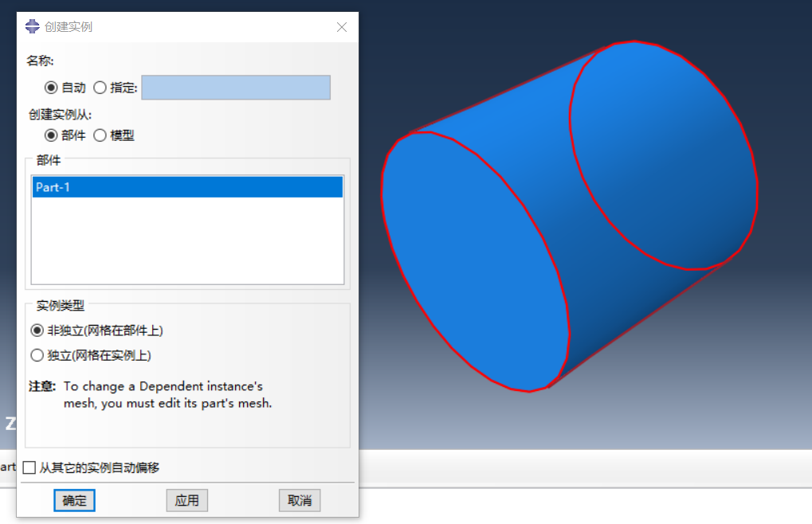Choose 部件 as the instance source

pos(52,135)
